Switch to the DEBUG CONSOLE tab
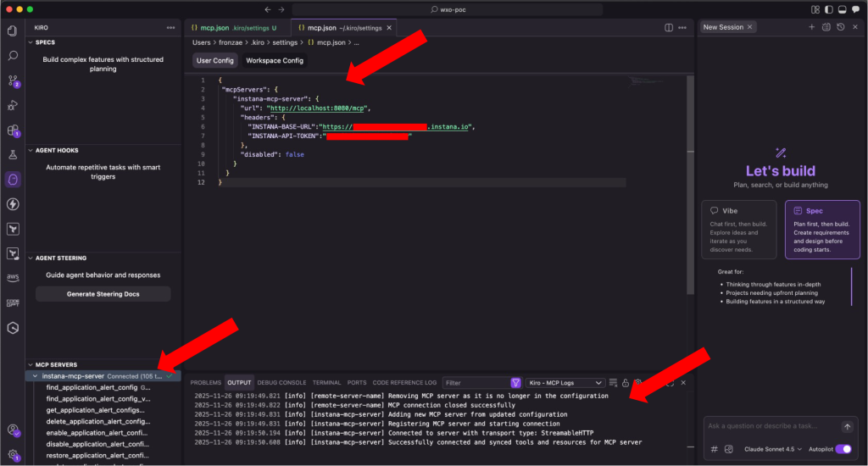The width and height of the screenshot is (868, 466). (x=281, y=382)
